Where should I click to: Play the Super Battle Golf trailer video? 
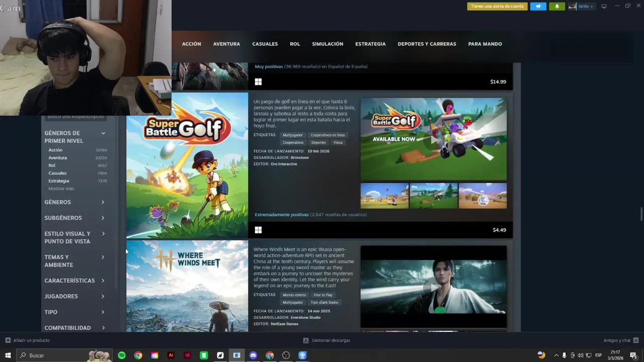(434, 139)
